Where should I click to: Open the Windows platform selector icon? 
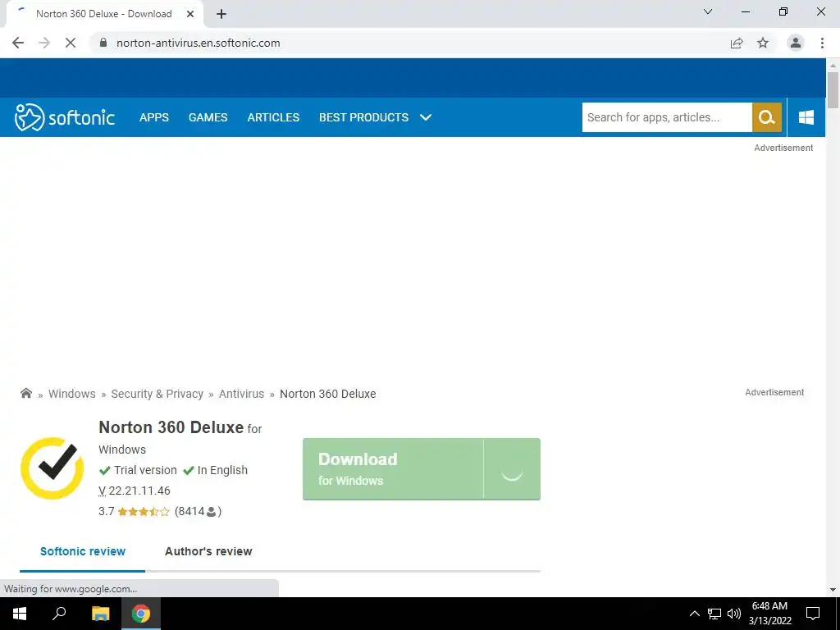pos(806,117)
